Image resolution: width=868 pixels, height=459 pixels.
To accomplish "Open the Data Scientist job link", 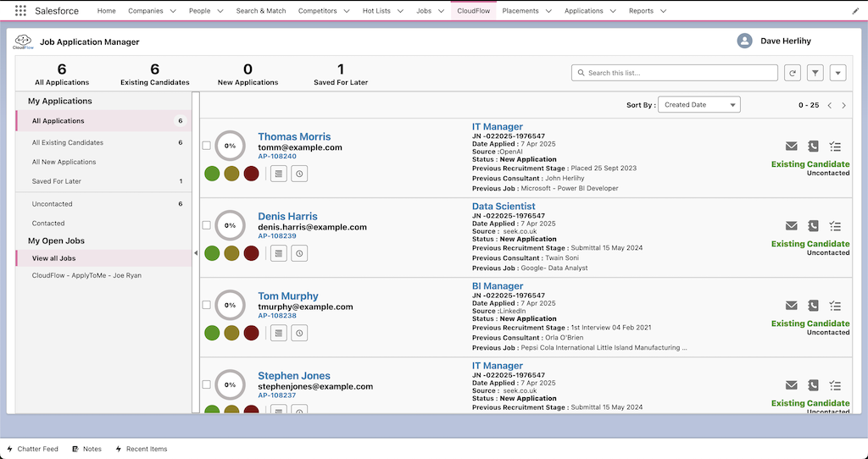I will pyautogui.click(x=504, y=206).
